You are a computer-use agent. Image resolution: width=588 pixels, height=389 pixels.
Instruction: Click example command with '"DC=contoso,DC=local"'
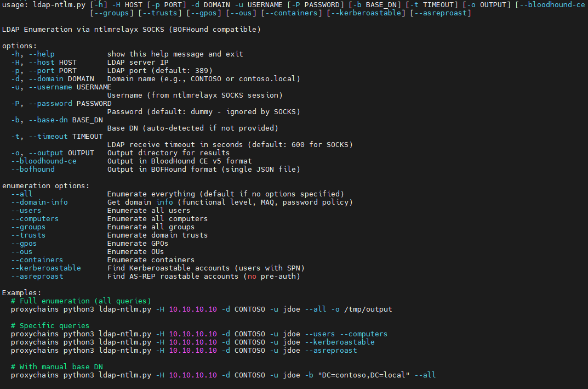point(224,375)
